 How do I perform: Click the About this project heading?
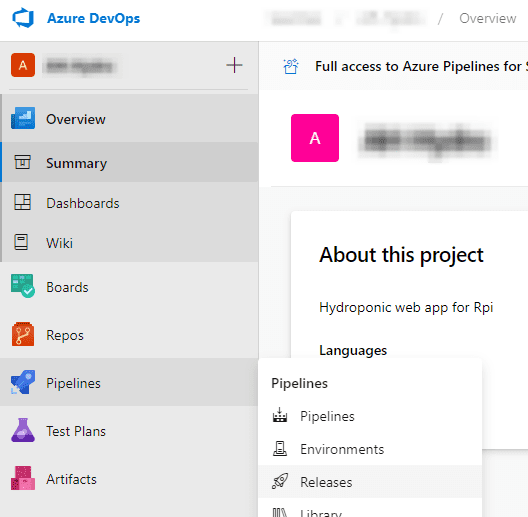click(401, 255)
